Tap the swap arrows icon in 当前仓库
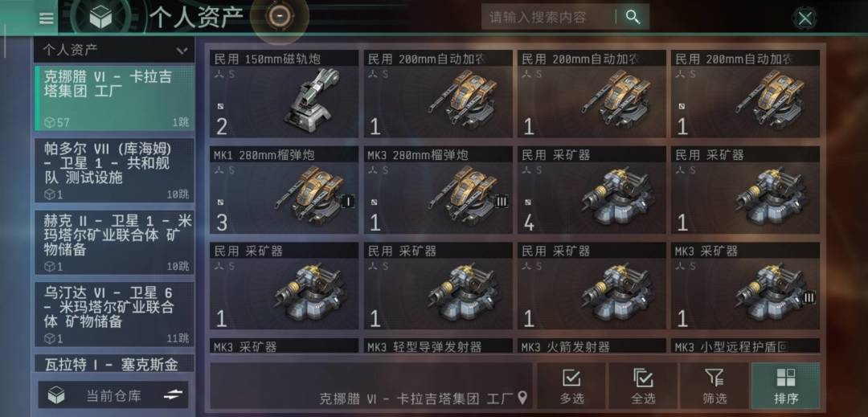868x417 pixels. pyautogui.click(x=173, y=395)
